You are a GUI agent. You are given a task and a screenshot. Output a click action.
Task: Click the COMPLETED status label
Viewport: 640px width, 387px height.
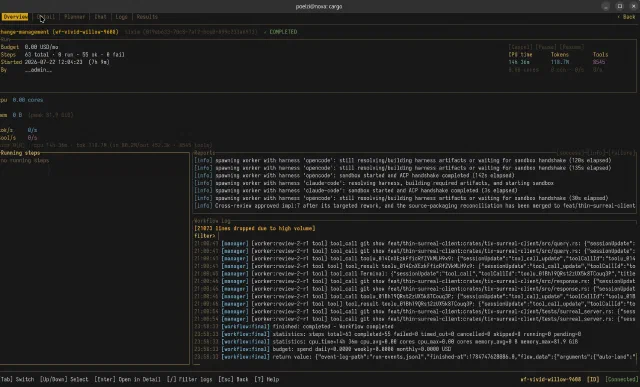(x=280, y=32)
